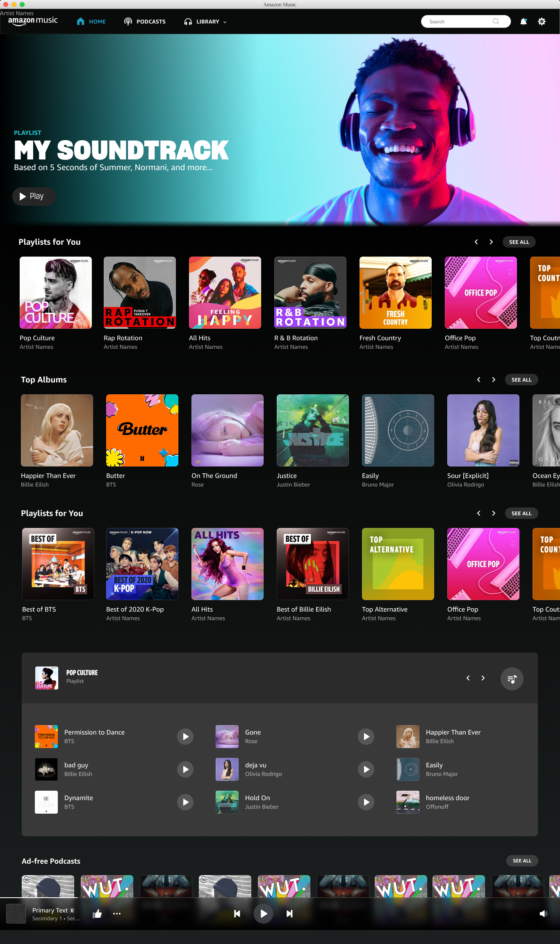The width and height of the screenshot is (560, 944).
Task: Open On The Ground album cover
Action: [x=228, y=430]
